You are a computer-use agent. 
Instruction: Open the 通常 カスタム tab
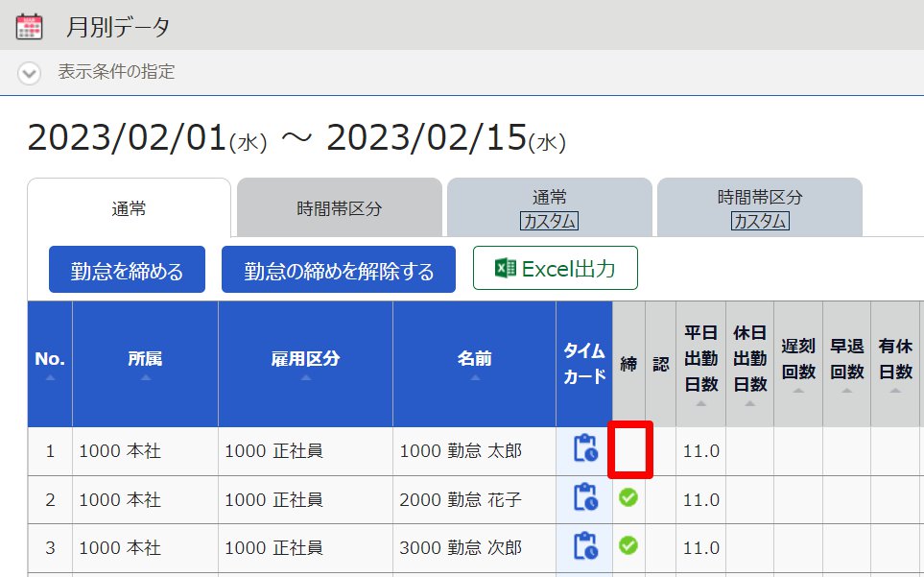(549, 208)
